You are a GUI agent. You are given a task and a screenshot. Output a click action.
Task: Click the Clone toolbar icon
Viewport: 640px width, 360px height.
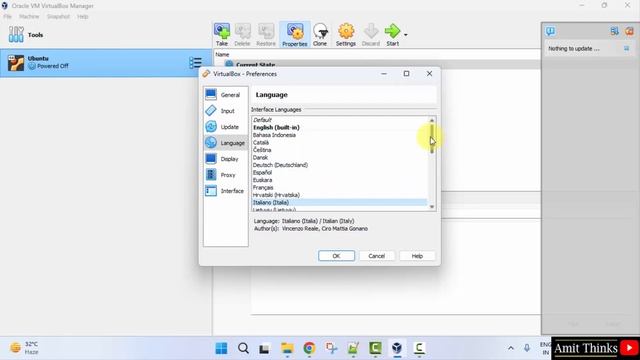point(320,35)
